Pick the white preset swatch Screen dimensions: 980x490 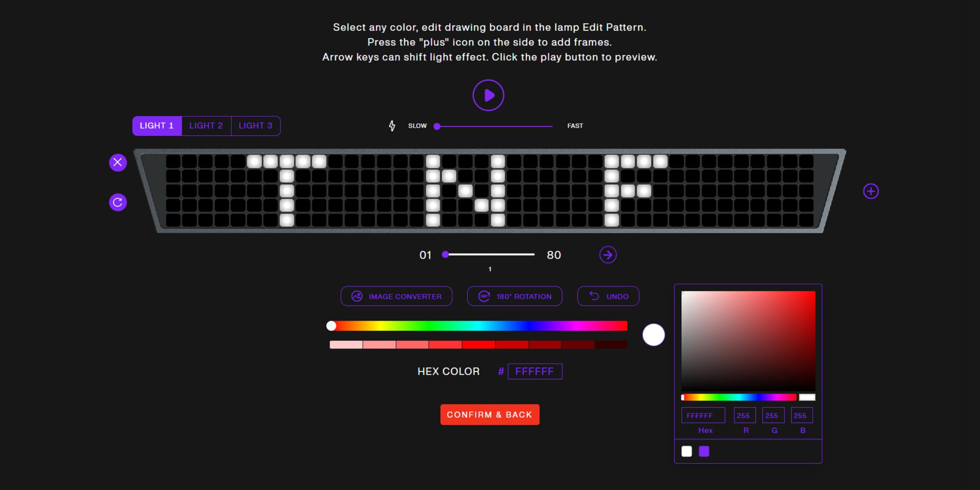click(686, 451)
